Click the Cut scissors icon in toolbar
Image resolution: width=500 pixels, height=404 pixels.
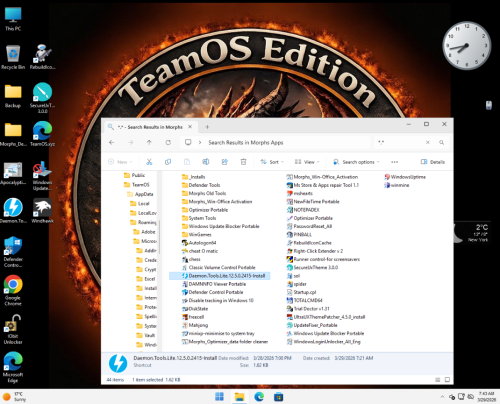149,162
